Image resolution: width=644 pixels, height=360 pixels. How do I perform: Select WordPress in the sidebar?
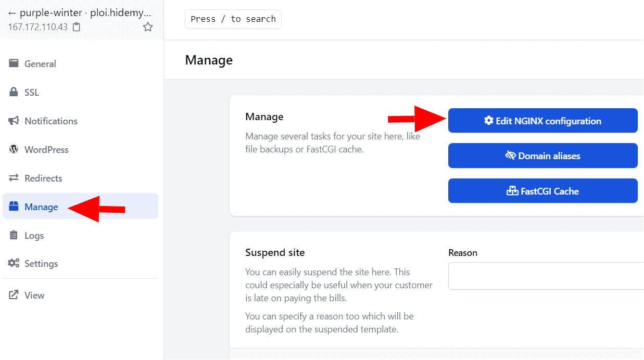pyautogui.click(x=46, y=149)
